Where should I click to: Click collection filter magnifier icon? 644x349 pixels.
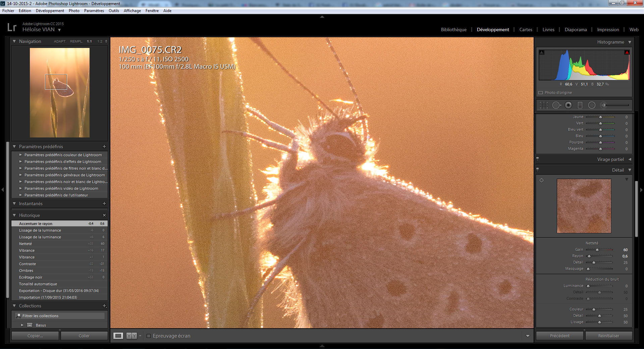[19, 316]
